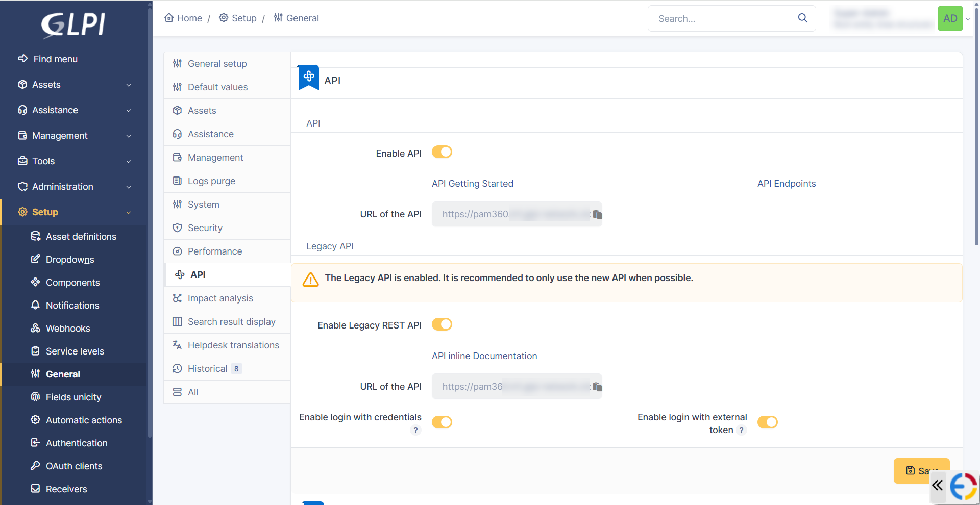The height and width of the screenshot is (505, 980).
Task: Toggle Enable login with external token switch
Action: [768, 422]
